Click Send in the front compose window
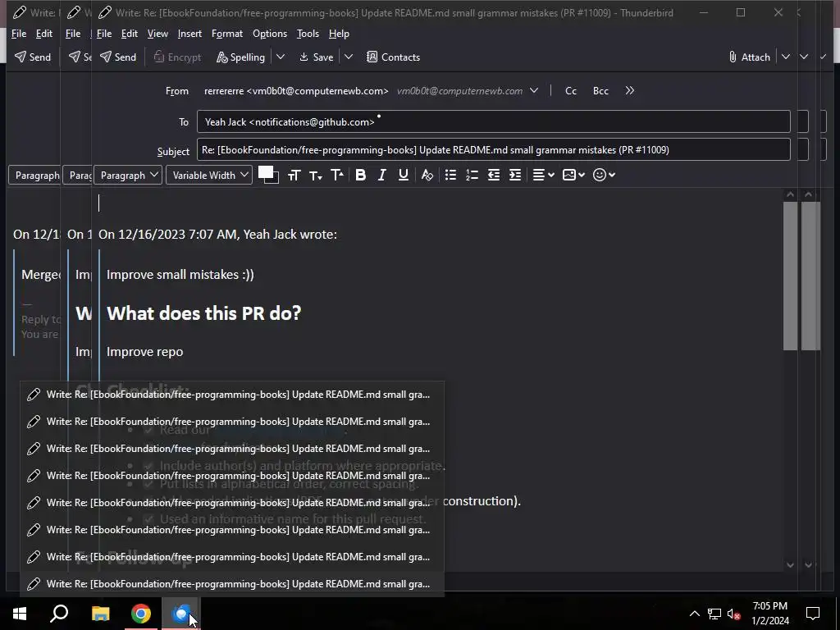 (x=118, y=57)
